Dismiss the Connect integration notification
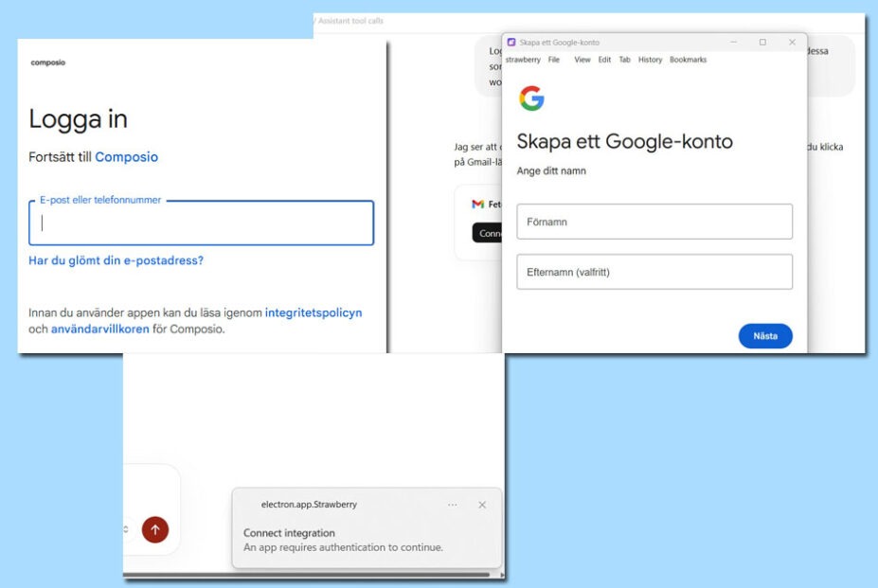Viewport: 878px width, 588px height. point(482,505)
